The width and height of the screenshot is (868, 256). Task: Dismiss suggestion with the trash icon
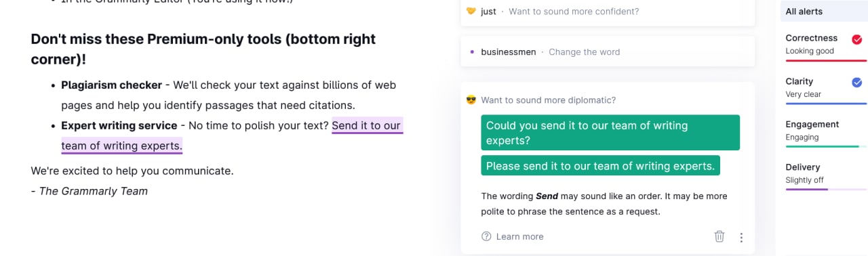(x=719, y=236)
